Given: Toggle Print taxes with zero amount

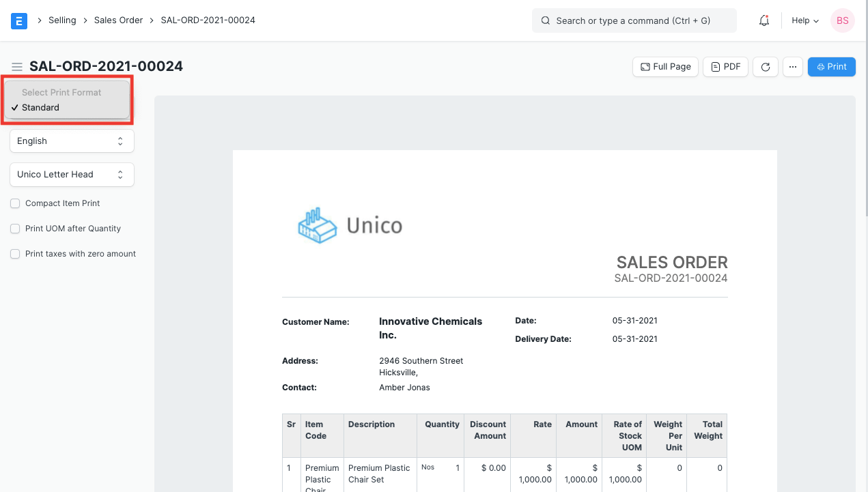Looking at the screenshot, I should click(15, 254).
